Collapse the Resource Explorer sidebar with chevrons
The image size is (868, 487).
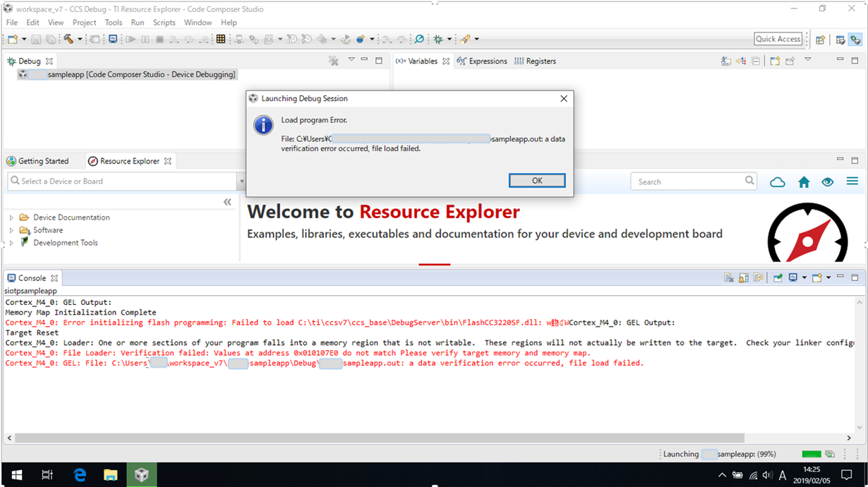(227, 202)
